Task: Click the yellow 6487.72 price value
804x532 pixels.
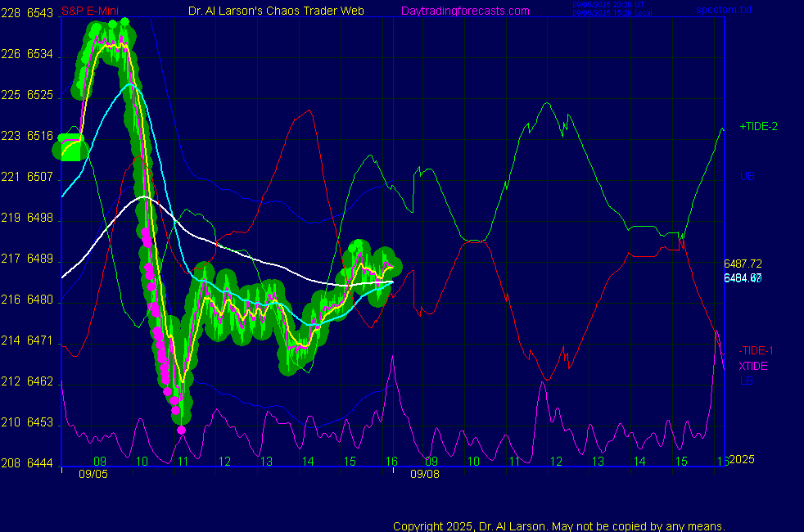Action: point(743,264)
